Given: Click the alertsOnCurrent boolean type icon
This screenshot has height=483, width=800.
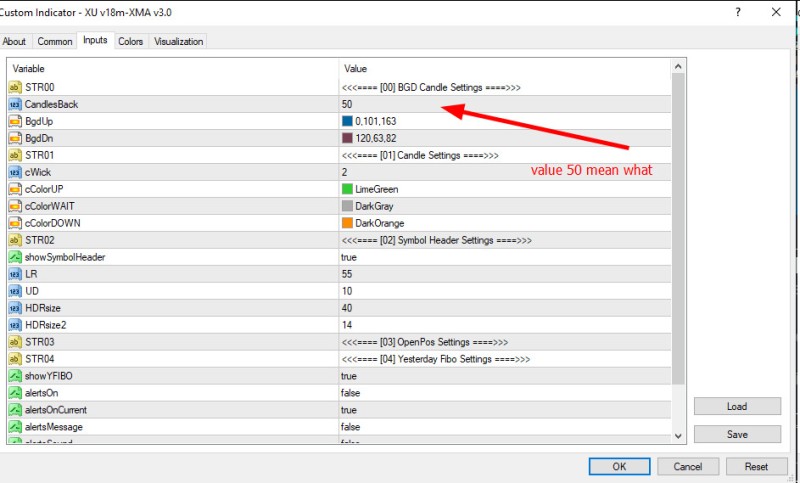Looking at the screenshot, I should coord(15,410).
